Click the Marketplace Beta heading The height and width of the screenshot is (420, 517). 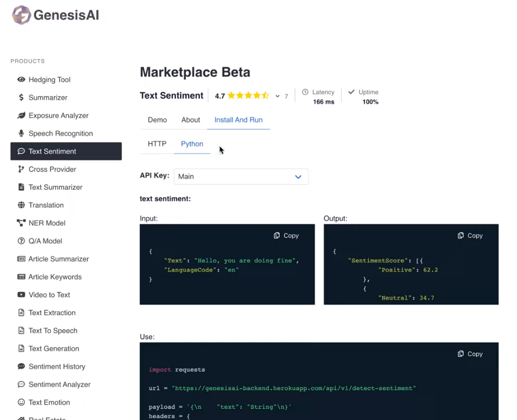pyautogui.click(x=195, y=72)
